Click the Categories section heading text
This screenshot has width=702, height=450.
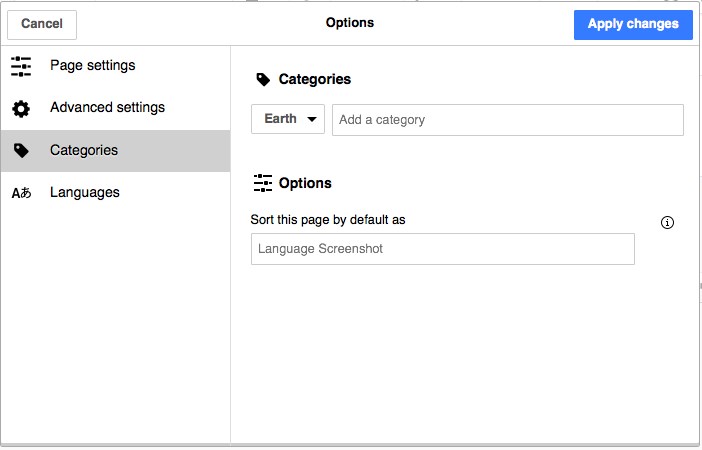tap(314, 79)
